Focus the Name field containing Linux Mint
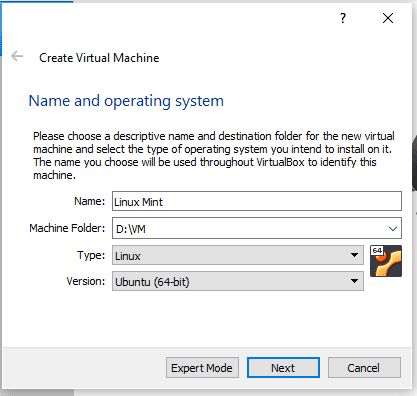417x396 pixels. pos(257,201)
